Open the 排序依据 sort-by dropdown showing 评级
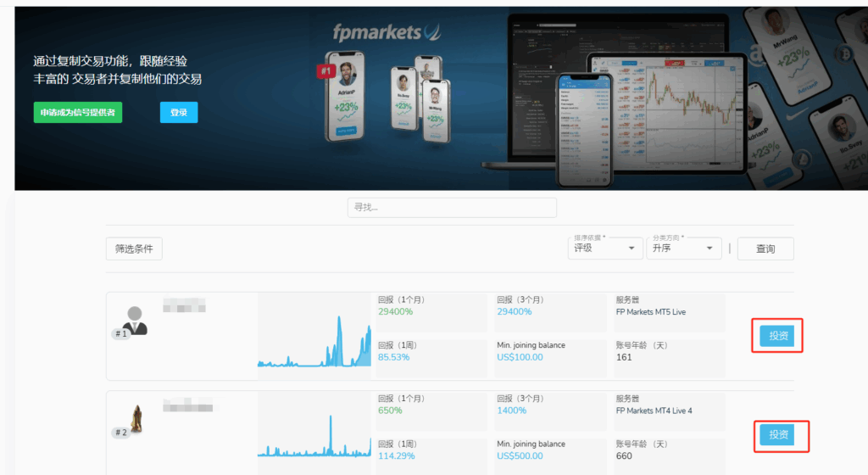Image resolution: width=868 pixels, height=475 pixels. tap(604, 249)
